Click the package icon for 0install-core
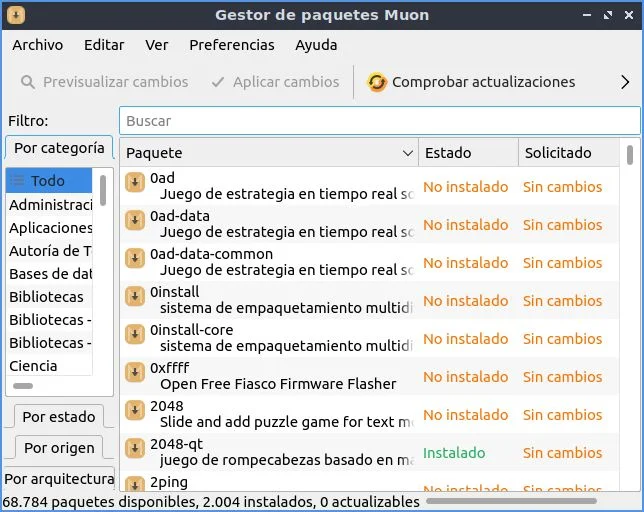Screen dimensions: 644x512 [x=135, y=335]
